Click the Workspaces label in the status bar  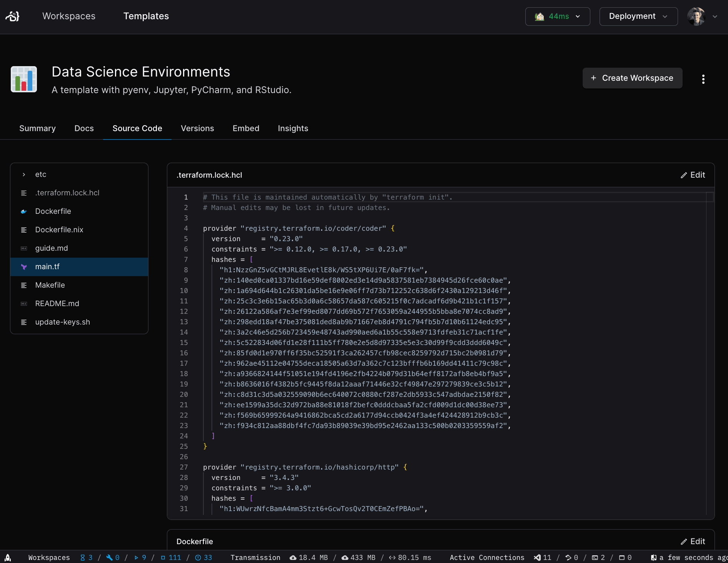coord(49,558)
